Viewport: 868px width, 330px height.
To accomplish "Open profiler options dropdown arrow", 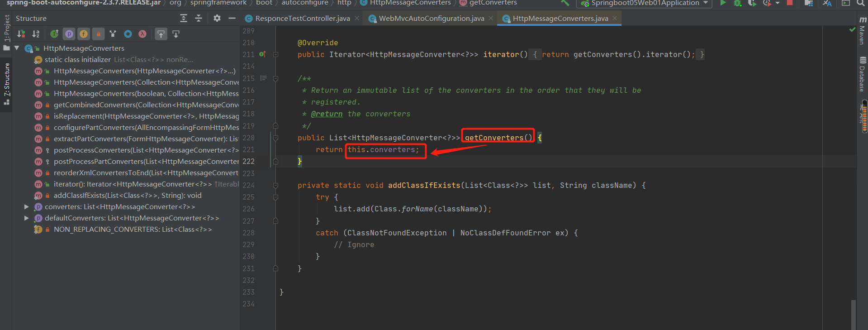I will point(778,3).
